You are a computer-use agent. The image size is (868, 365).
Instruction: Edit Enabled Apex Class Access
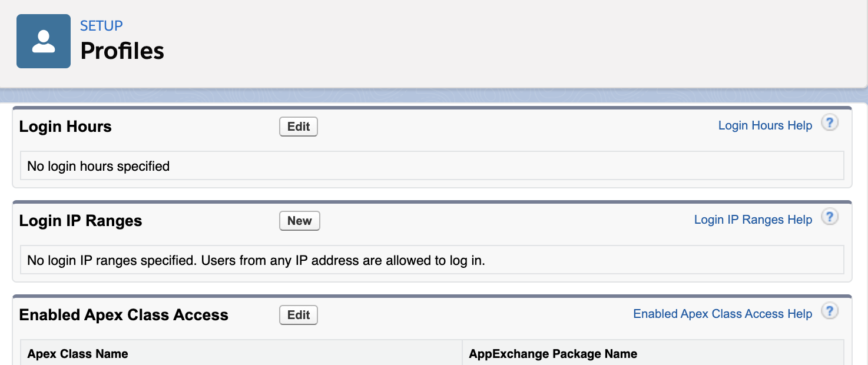tap(299, 315)
